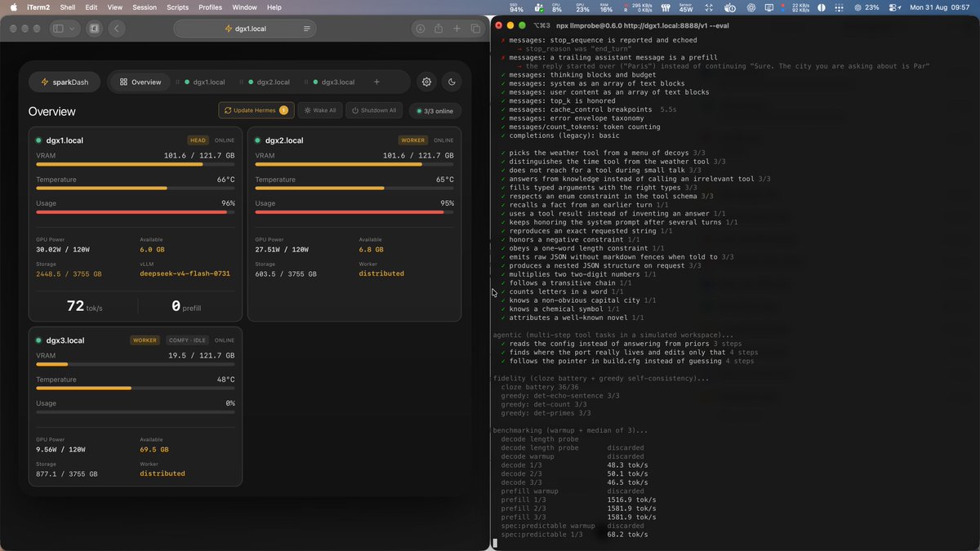Click 2448.5 / 3755 GB storage value
Viewport: 980px width, 551px height.
pos(69,273)
